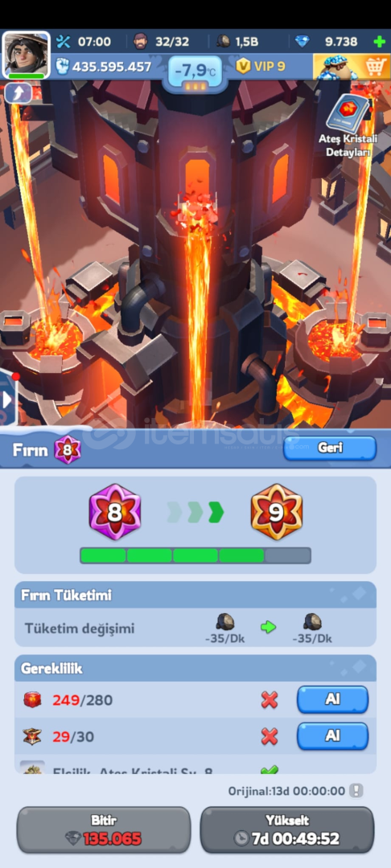Tap the green upgrade progress bar
Screen dimensions: 391x868
195,555
